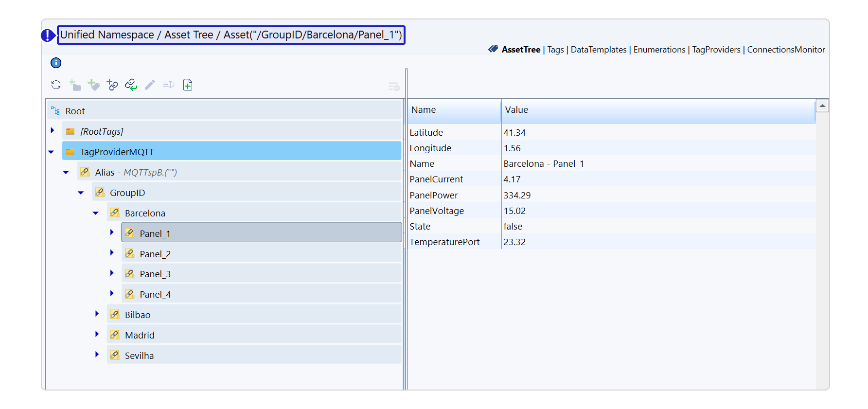Viewport: 868px width, 409px height.
Task: Open the Tags tab
Action: [x=555, y=50]
